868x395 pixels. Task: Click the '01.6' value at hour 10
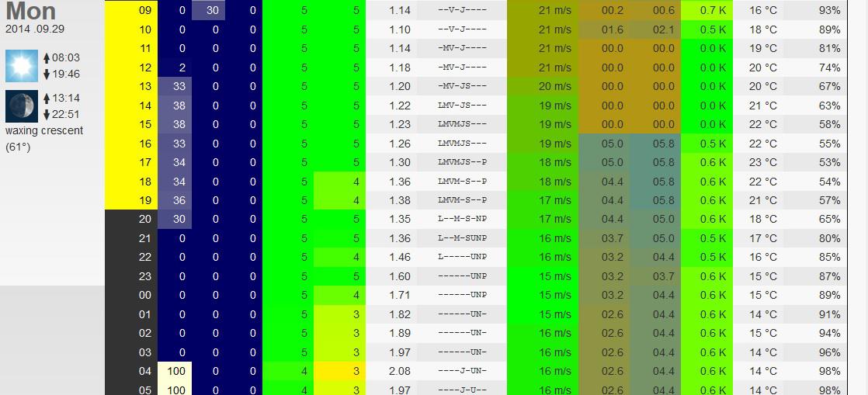(x=613, y=29)
